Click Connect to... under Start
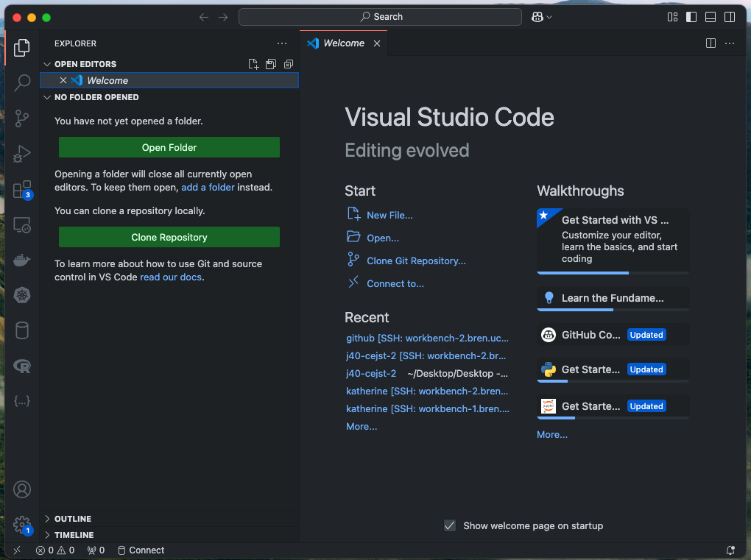Viewport: 751px width, 560px height. [x=386, y=283]
